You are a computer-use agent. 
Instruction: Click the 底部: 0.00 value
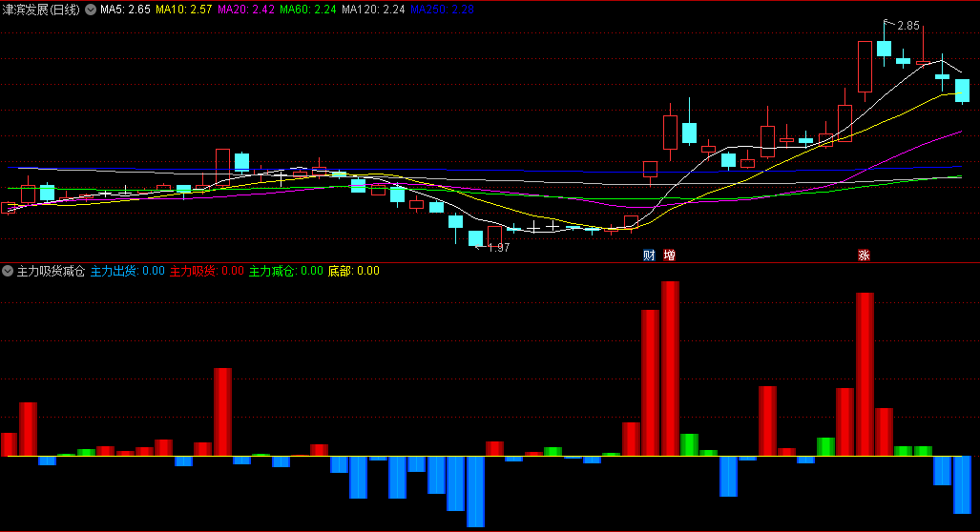point(354,271)
